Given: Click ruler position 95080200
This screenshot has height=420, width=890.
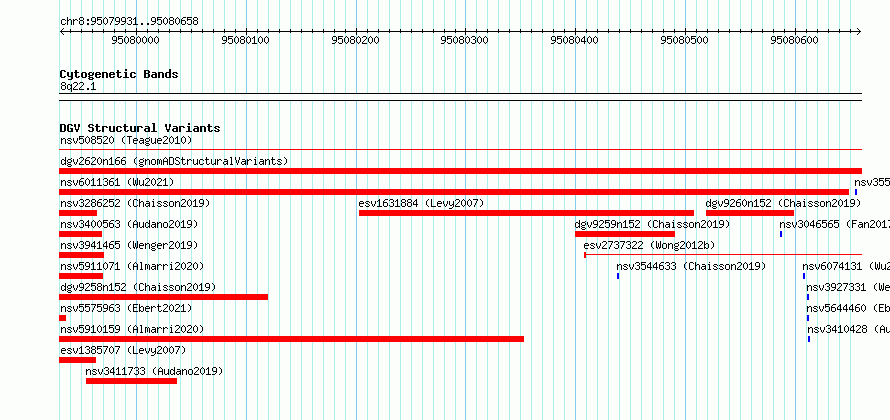Looking at the screenshot, I should (355, 40).
